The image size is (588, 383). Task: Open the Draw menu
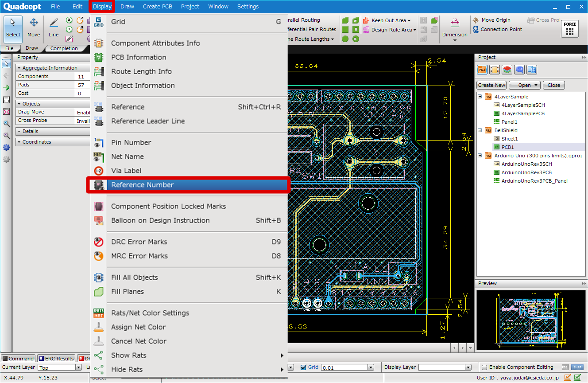[127, 6]
